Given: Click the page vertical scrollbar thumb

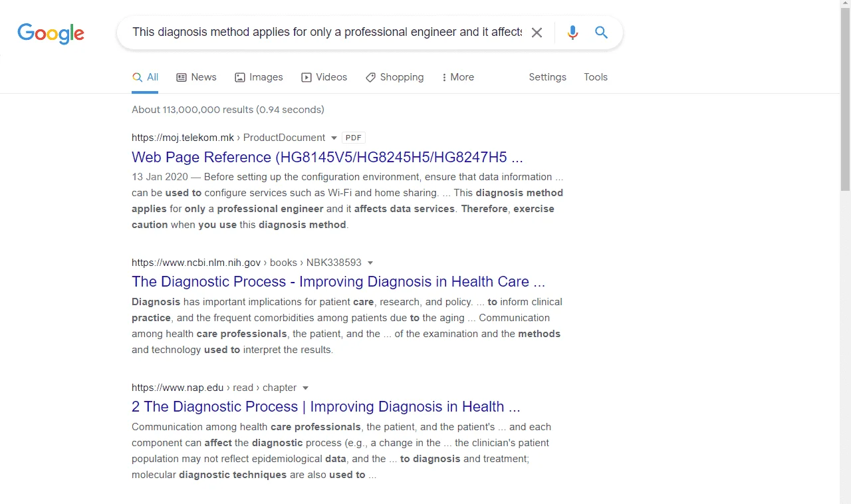Looking at the screenshot, I should (845, 100).
